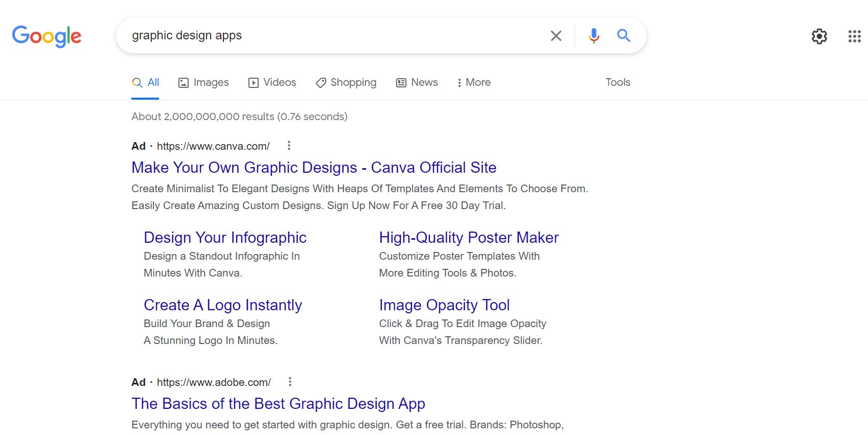This screenshot has height=436, width=868.
Task: Switch to the News tab
Action: (x=417, y=82)
